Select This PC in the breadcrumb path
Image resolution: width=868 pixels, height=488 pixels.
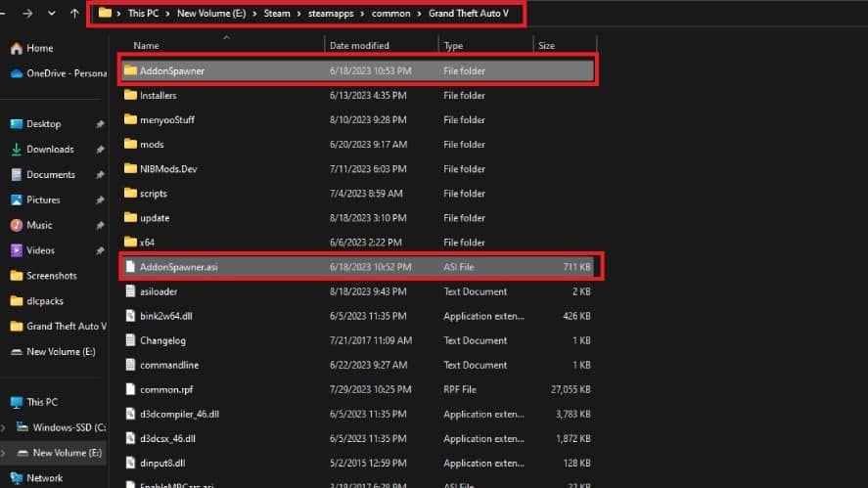pos(144,14)
